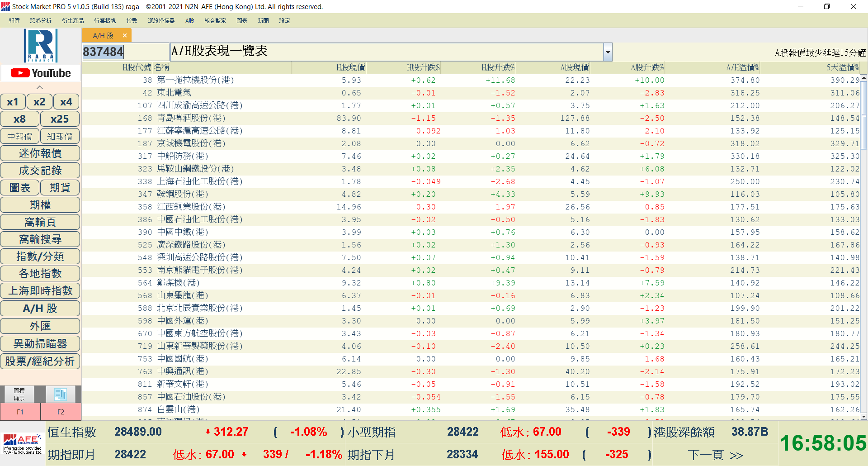Click the 窩輪搜尋 warrant search button
Screen dimensions: 868x466
click(40, 239)
